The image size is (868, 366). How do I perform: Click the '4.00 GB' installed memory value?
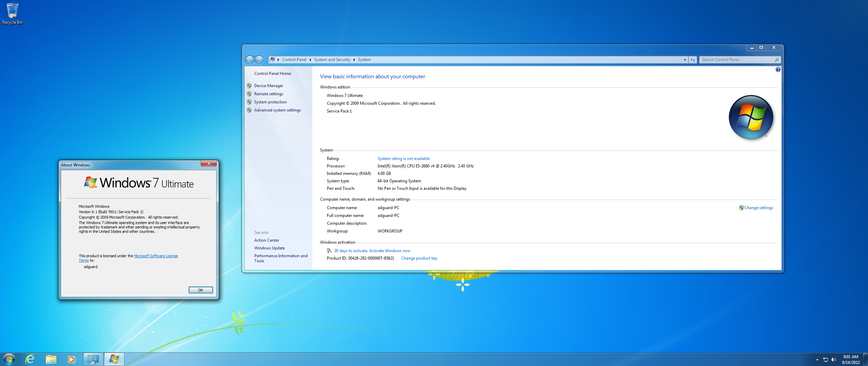384,174
